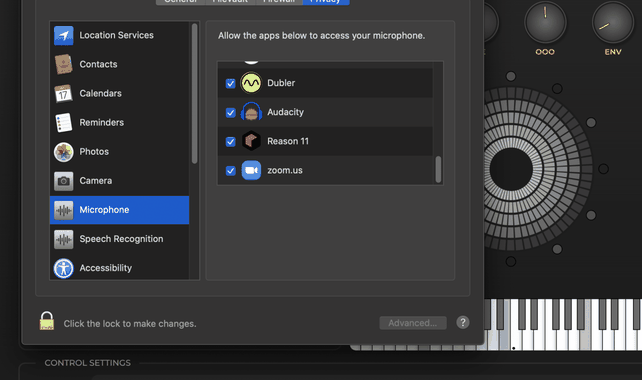
Task: Toggle the Audacity microphone checkbox
Action: tap(231, 113)
